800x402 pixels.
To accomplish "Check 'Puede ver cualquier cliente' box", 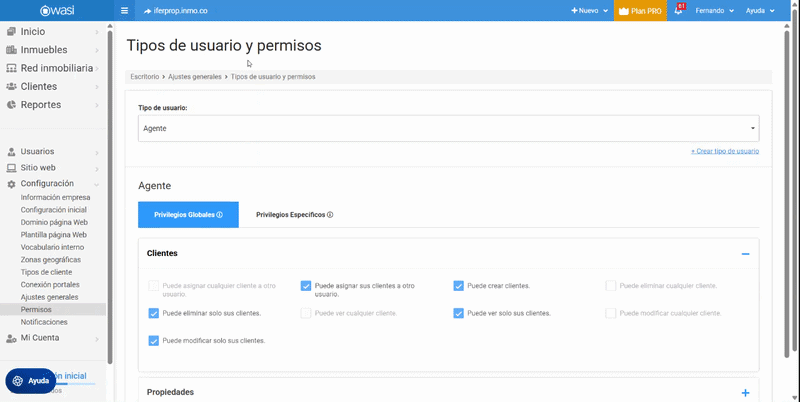I will tap(306, 313).
